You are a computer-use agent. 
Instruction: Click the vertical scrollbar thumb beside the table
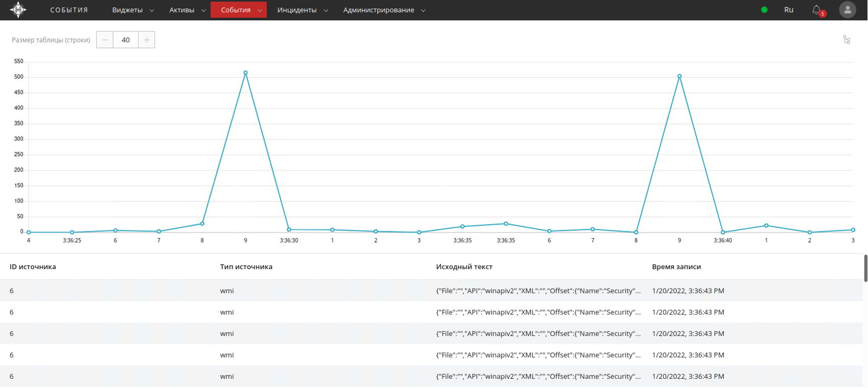(865, 268)
